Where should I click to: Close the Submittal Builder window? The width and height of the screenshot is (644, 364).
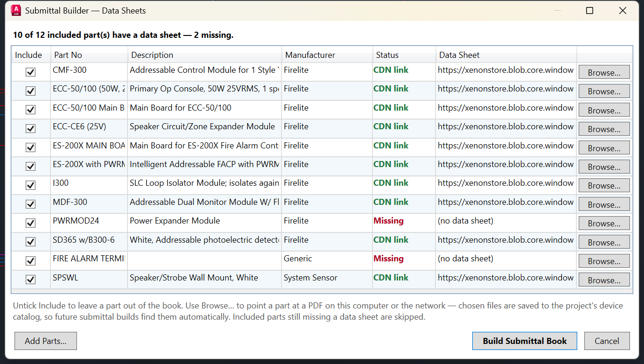pyautogui.click(x=623, y=10)
